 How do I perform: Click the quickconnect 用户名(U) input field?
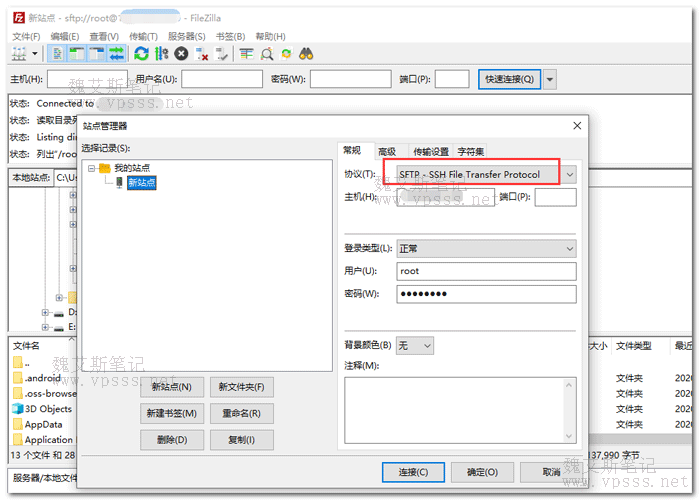pyautogui.click(x=222, y=79)
